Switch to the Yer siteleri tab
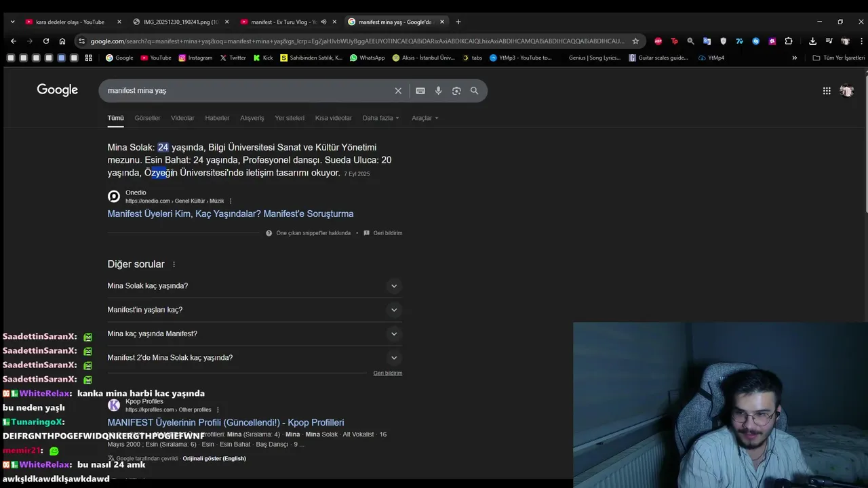 (290, 118)
